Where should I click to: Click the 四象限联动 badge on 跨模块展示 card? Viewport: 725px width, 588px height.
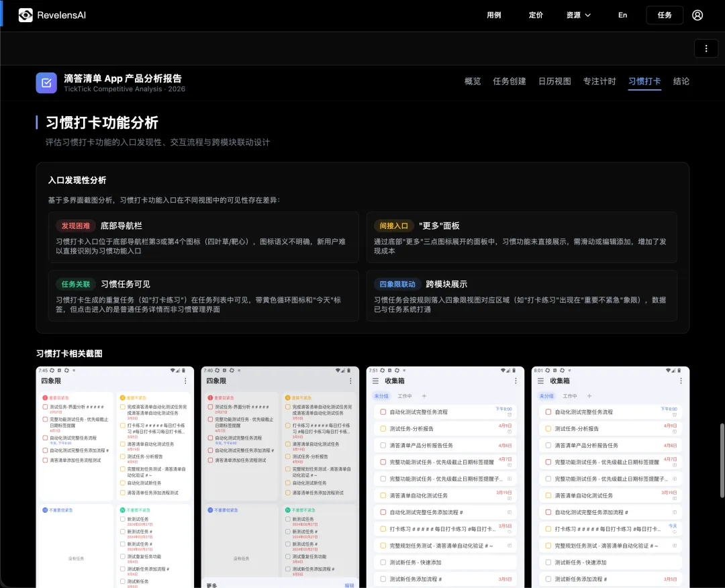(x=397, y=284)
